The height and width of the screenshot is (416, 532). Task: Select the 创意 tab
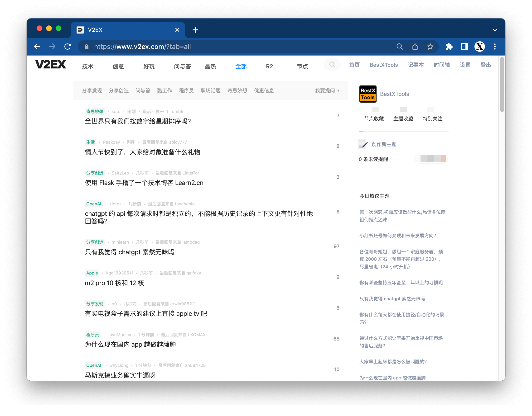118,66
